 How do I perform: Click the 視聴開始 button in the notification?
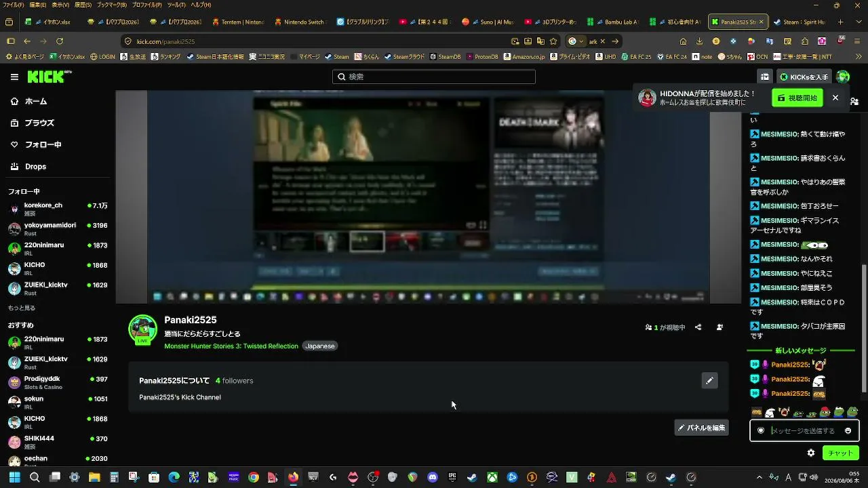(x=797, y=98)
